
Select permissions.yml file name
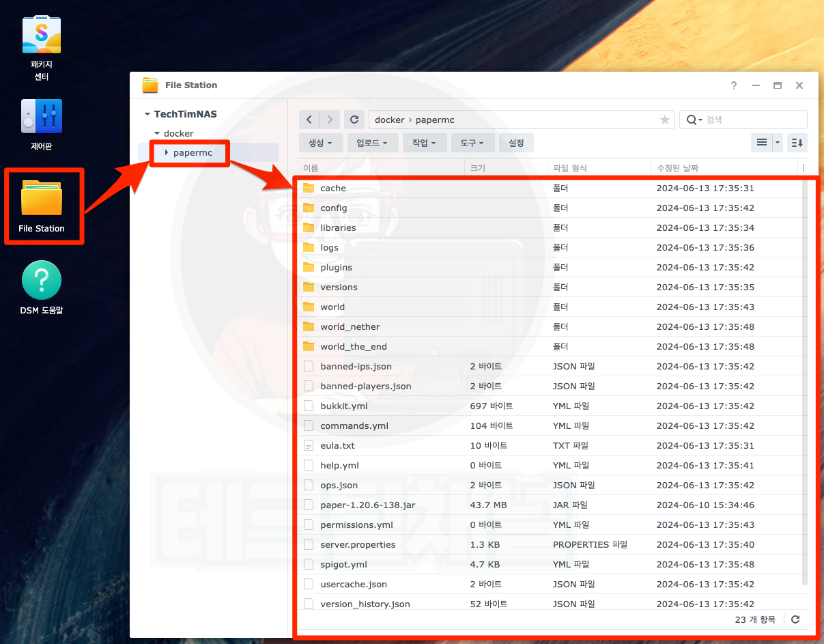356,524
